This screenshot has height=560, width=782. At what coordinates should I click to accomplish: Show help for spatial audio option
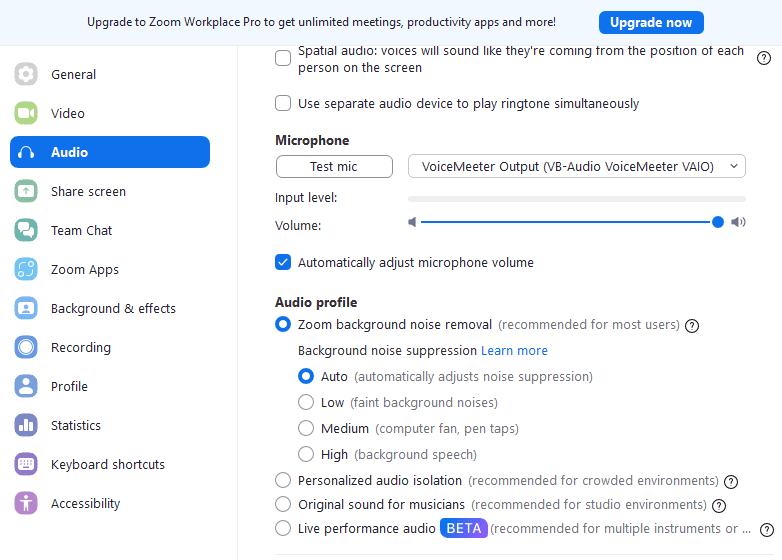tap(764, 58)
